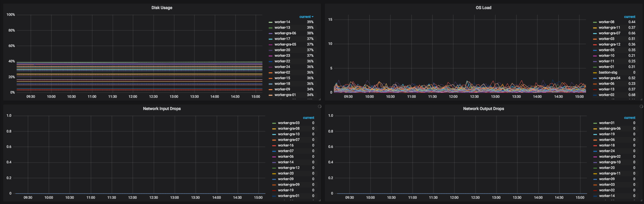This screenshot has width=644, height=204.
Task: Select worker-05 in OS Load legend
Action: coord(606,50)
